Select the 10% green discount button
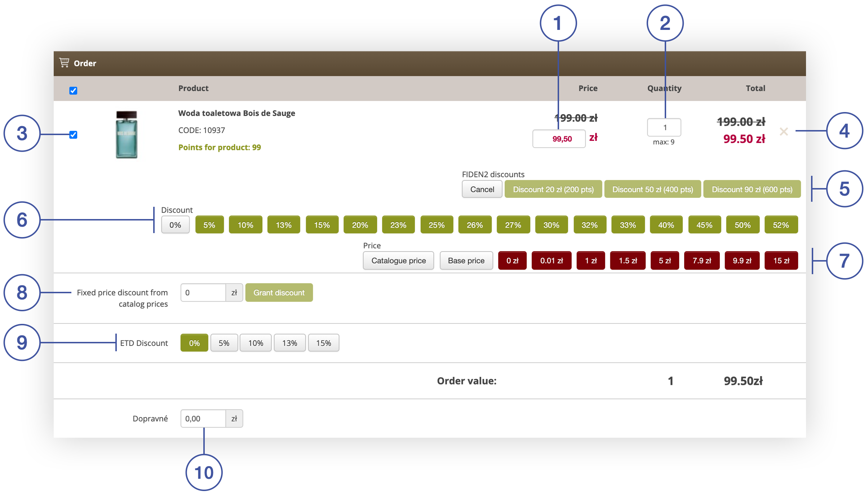Viewport: 868px width, 495px height. [245, 225]
